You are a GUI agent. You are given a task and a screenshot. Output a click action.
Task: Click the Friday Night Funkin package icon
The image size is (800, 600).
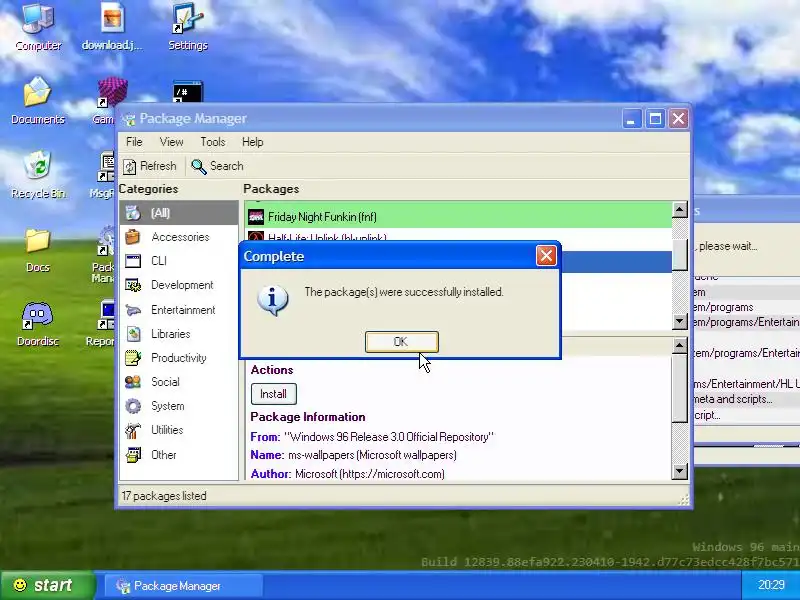point(256,217)
